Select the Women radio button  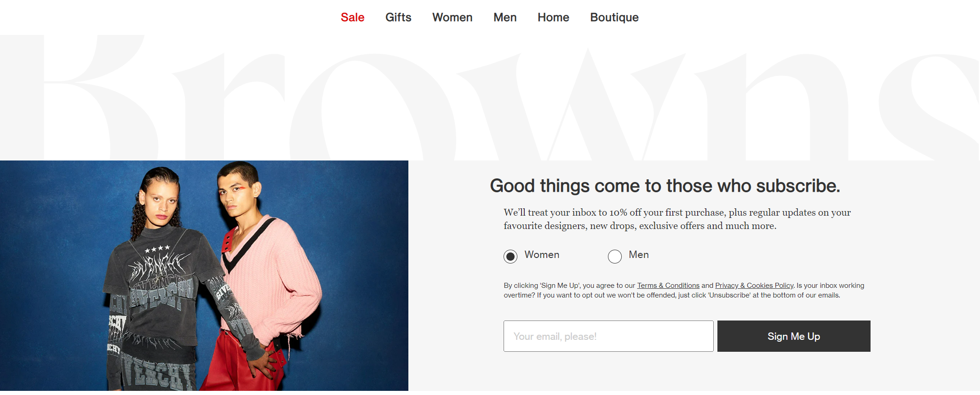[510, 256]
